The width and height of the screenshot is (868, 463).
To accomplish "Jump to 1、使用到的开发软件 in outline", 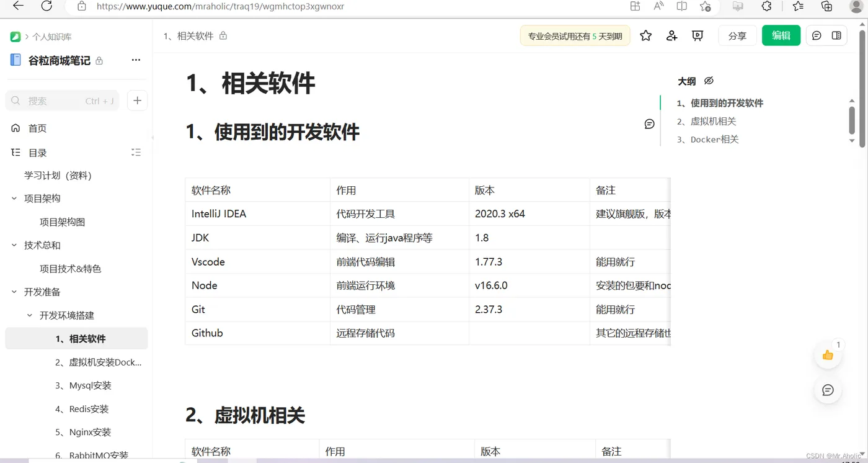I will (x=720, y=103).
